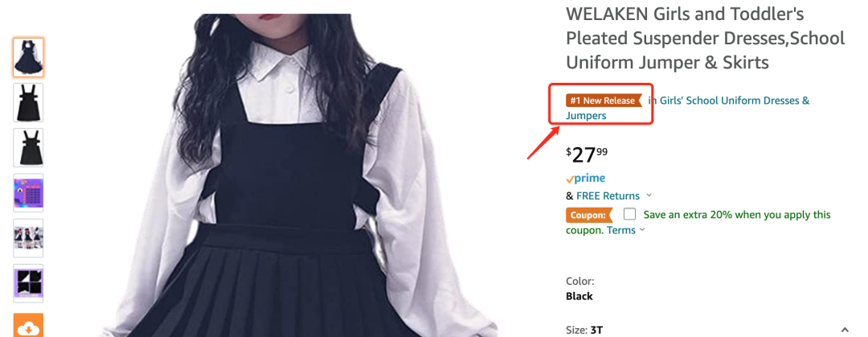Click the #1 New Release badge
The width and height of the screenshot is (868, 337).
[604, 101]
